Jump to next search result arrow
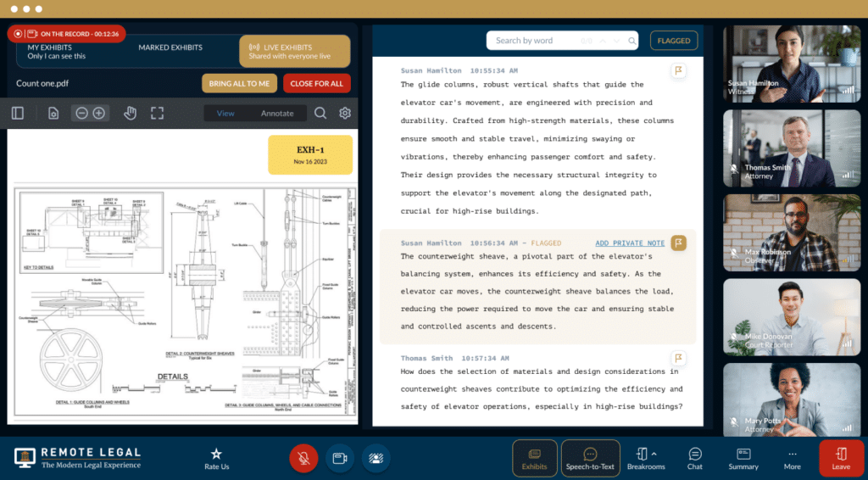Viewport: 868px width, 480px height. pyautogui.click(x=616, y=41)
